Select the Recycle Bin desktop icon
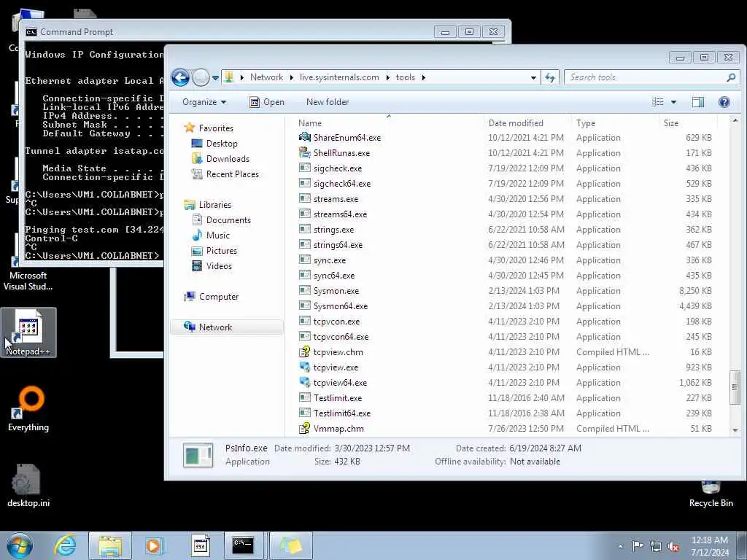This screenshot has height=560, width=747. (x=711, y=493)
